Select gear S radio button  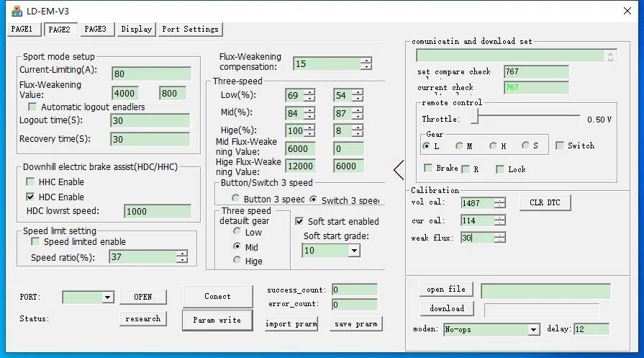[525, 145]
